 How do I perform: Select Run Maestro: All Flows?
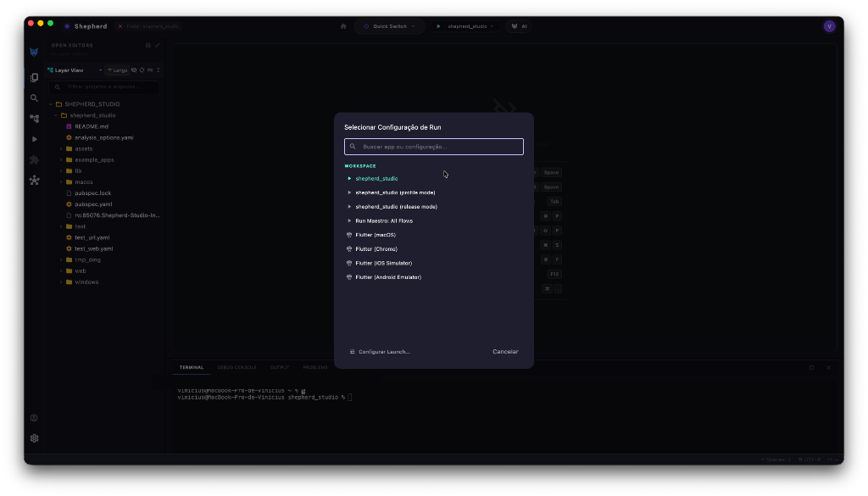[x=433, y=221]
